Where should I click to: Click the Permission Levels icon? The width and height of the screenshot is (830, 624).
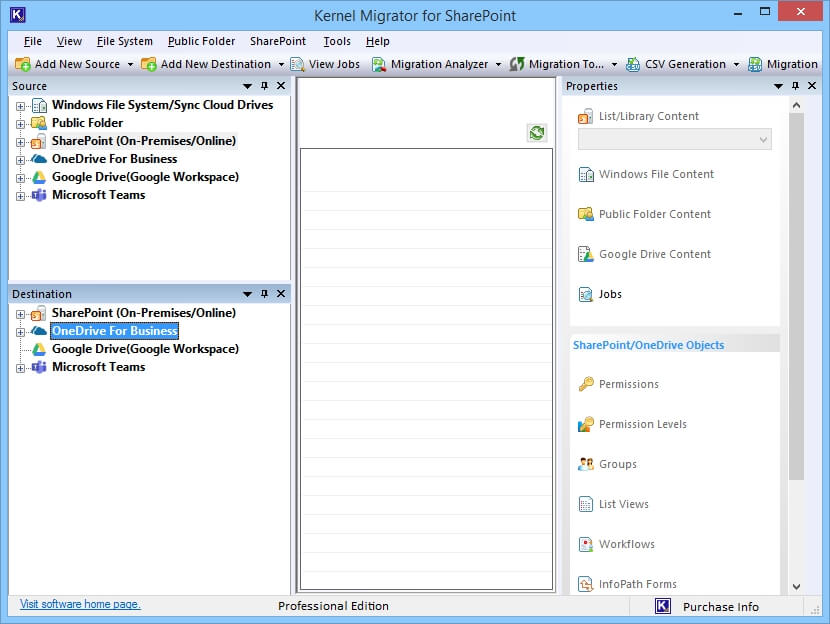click(585, 424)
